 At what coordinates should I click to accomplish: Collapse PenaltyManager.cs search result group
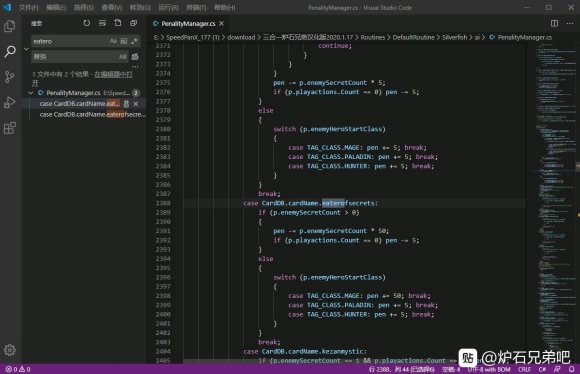coord(31,92)
